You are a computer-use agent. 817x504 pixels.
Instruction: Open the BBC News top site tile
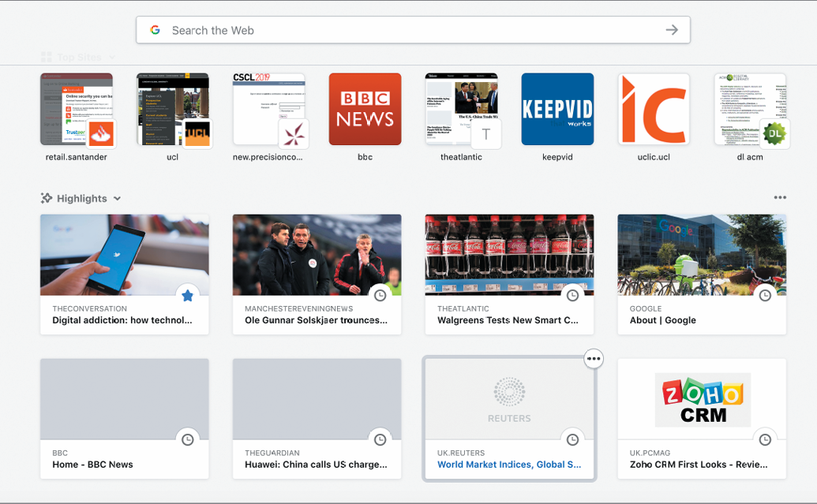tap(365, 110)
